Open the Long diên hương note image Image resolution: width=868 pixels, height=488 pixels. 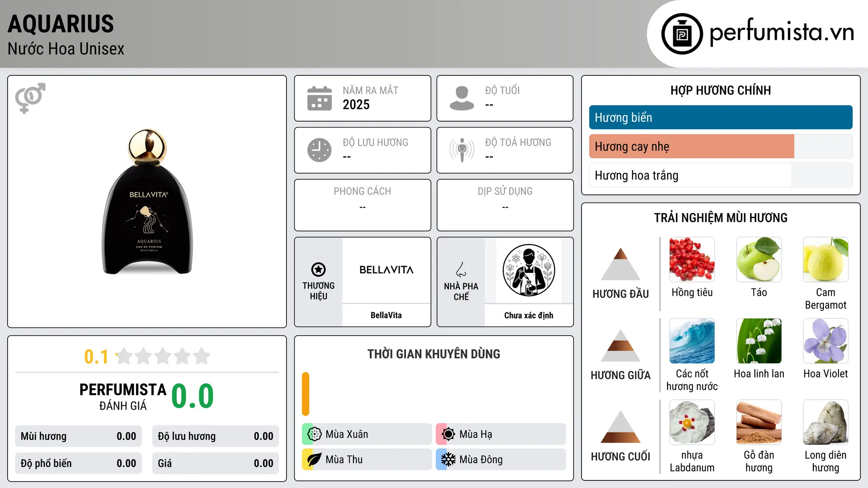(826, 422)
